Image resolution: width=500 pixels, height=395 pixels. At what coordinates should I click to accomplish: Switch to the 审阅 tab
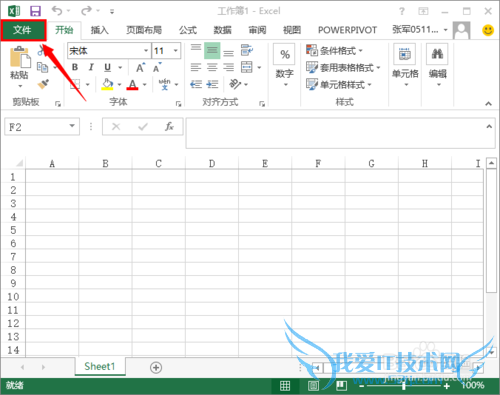[257, 30]
